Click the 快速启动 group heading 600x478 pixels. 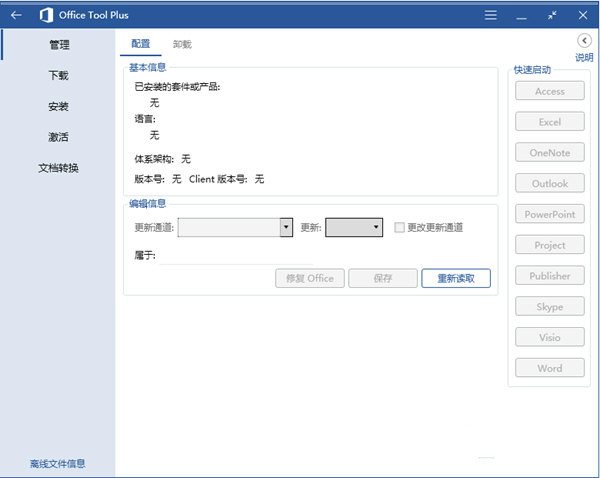coord(532,70)
